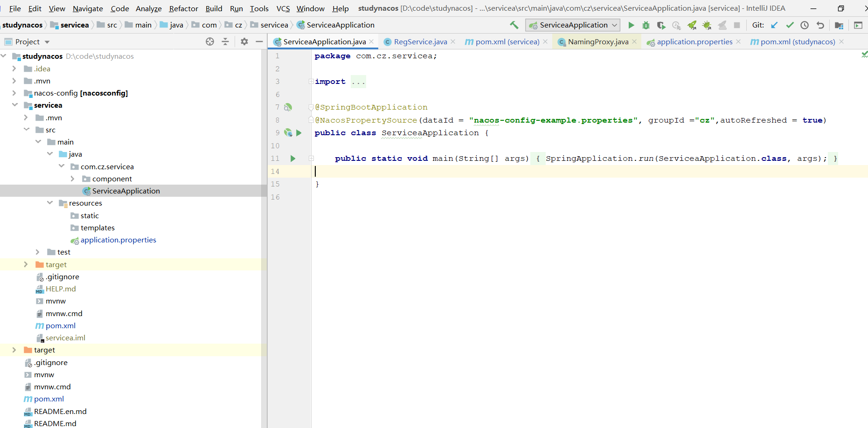Expand the target folder inside servicea
The image size is (868, 428).
(x=26, y=264)
